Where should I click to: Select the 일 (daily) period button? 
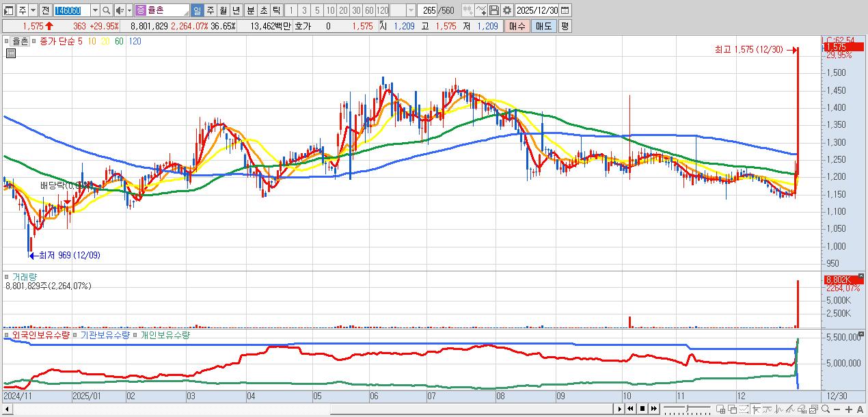pyautogui.click(x=196, y=10)
